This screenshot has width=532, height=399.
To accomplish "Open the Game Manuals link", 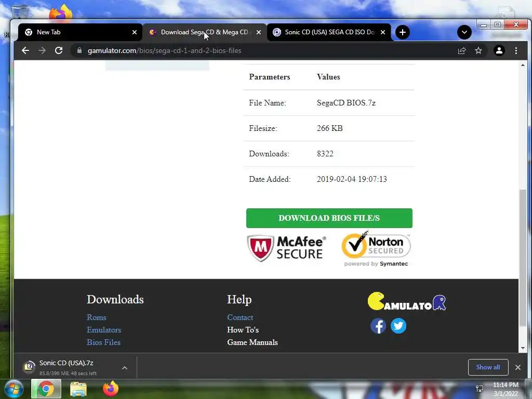I will 252,342.
